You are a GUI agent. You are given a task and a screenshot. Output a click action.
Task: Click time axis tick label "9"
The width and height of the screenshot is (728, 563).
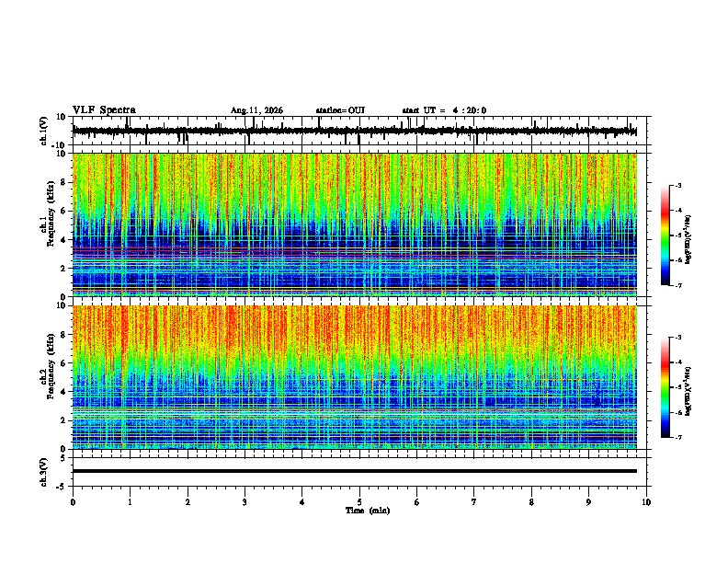588,502
